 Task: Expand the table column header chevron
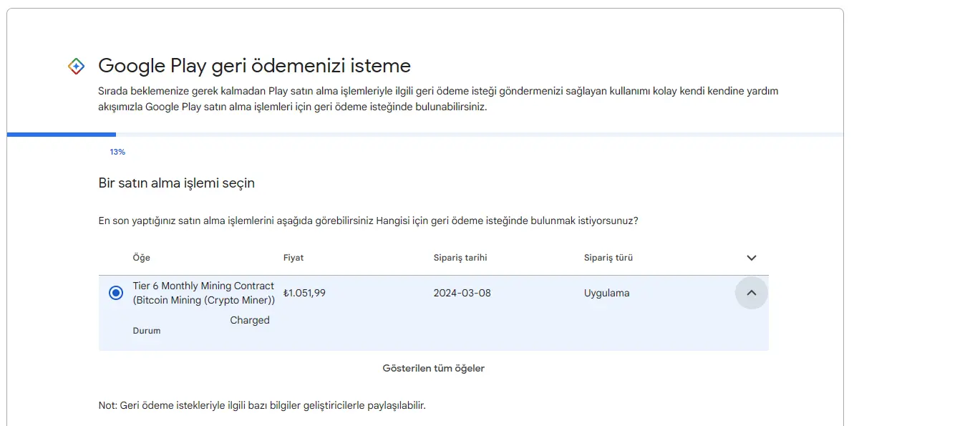752,258
